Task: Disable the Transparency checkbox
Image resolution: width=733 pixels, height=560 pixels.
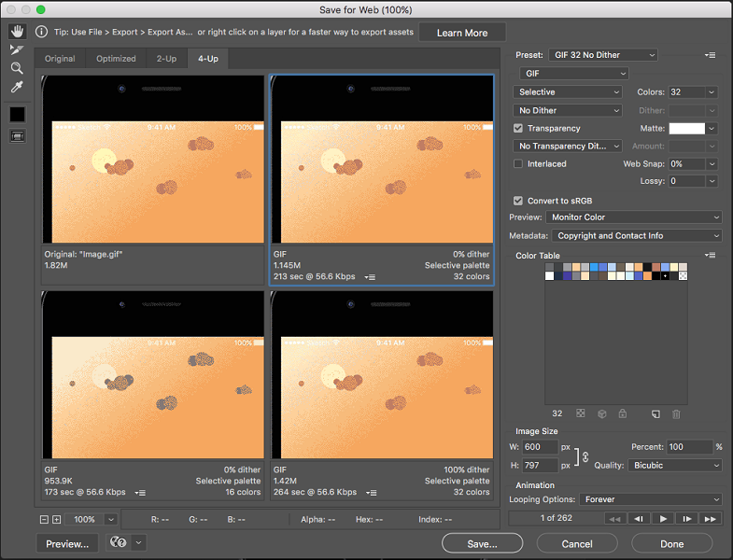Action: pos(518,128)
